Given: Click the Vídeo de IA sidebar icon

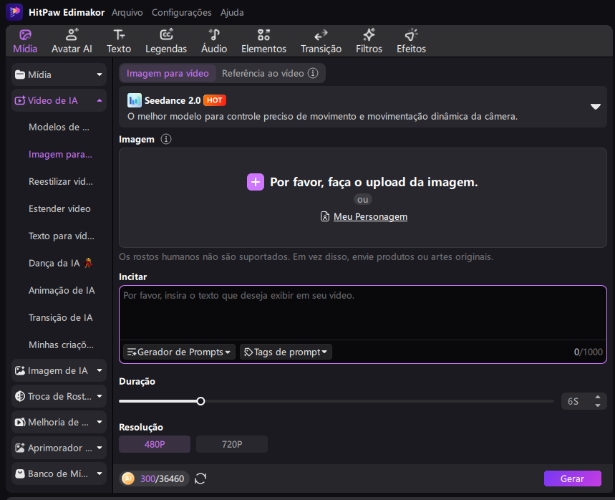Looking at the screenshot, I should (x=20, y=101).
